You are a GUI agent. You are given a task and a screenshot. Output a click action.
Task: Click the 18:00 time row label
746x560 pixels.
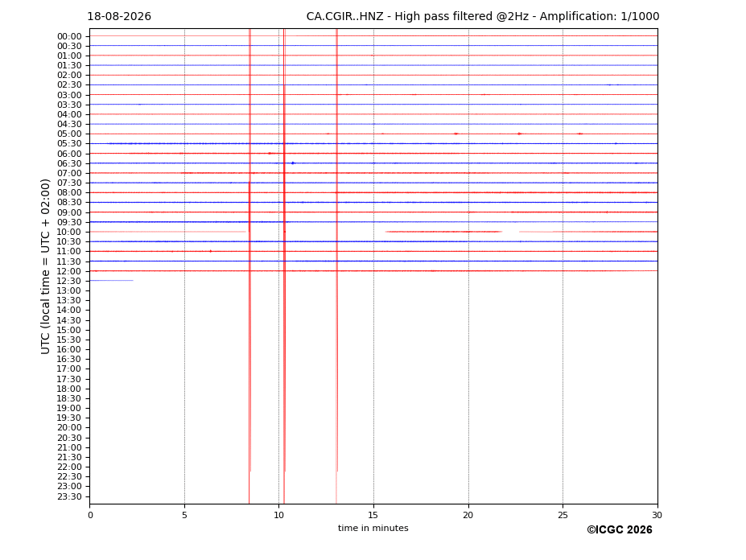(x=69, y=389)
